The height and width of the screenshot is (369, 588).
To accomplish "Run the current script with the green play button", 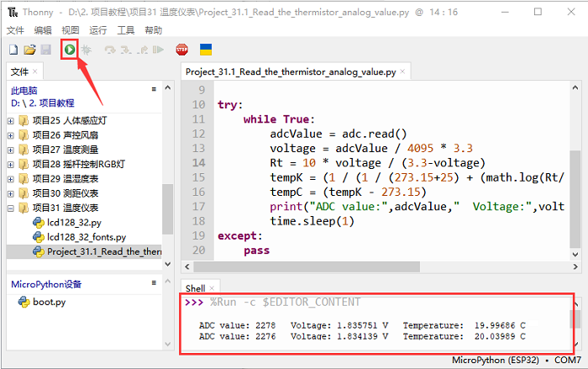I will [69, 50].
